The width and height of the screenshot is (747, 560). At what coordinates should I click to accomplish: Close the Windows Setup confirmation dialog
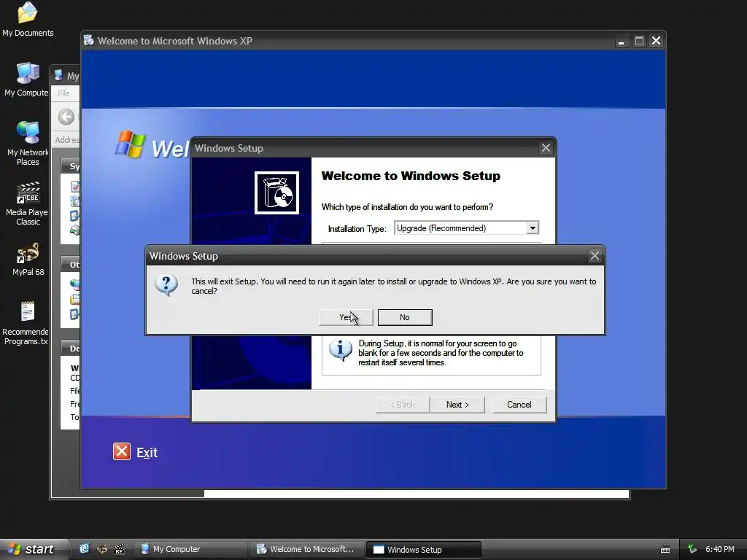coord(595,256)
